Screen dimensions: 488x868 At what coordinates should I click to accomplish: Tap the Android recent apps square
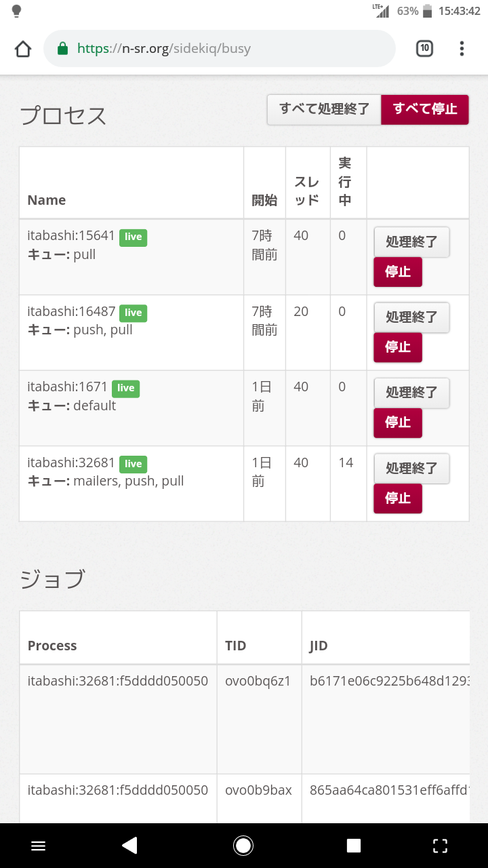[x=353, y=845]
